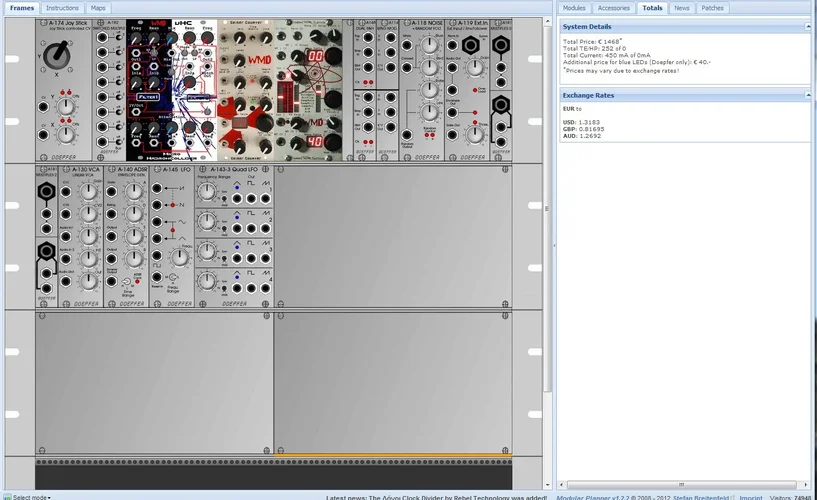
Task: Click the 'Total Price: € 1468' text
Action: (592, 41)
